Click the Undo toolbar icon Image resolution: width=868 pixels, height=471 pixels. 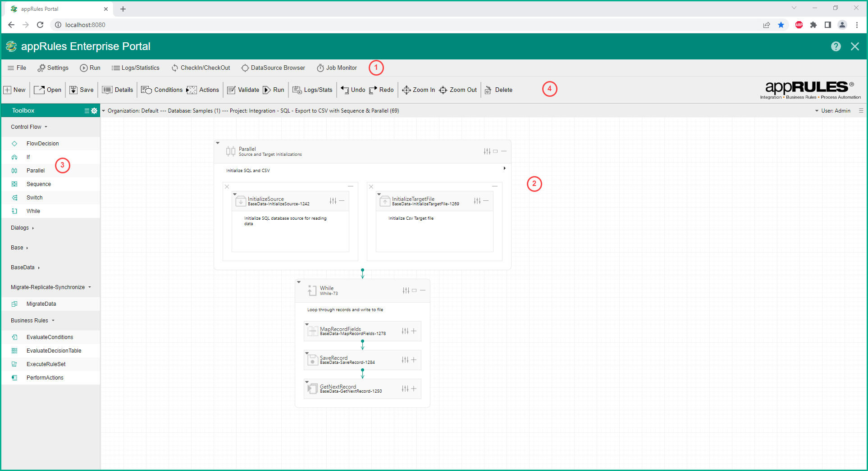[345, 90]
